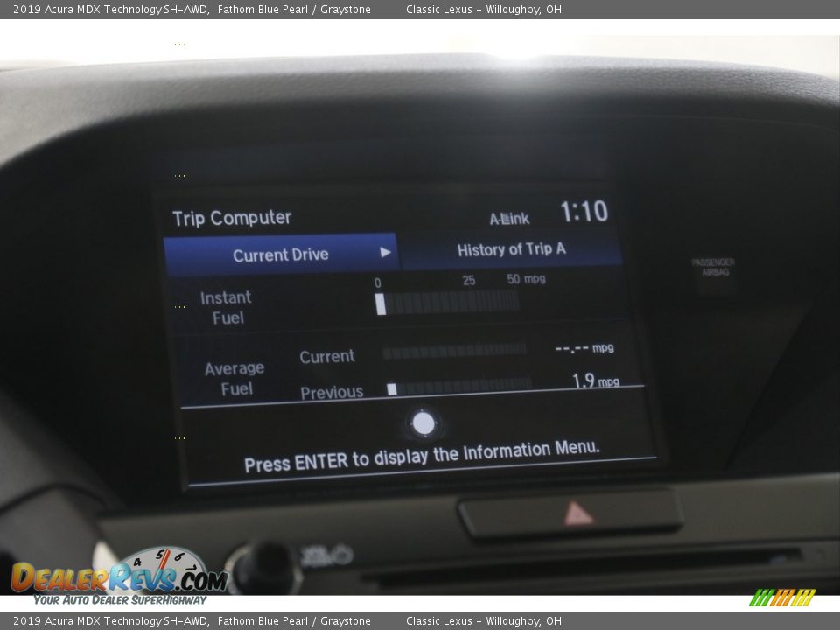Tap the A-Link status indicator
The image size is (840, 630).
point(509,219)
